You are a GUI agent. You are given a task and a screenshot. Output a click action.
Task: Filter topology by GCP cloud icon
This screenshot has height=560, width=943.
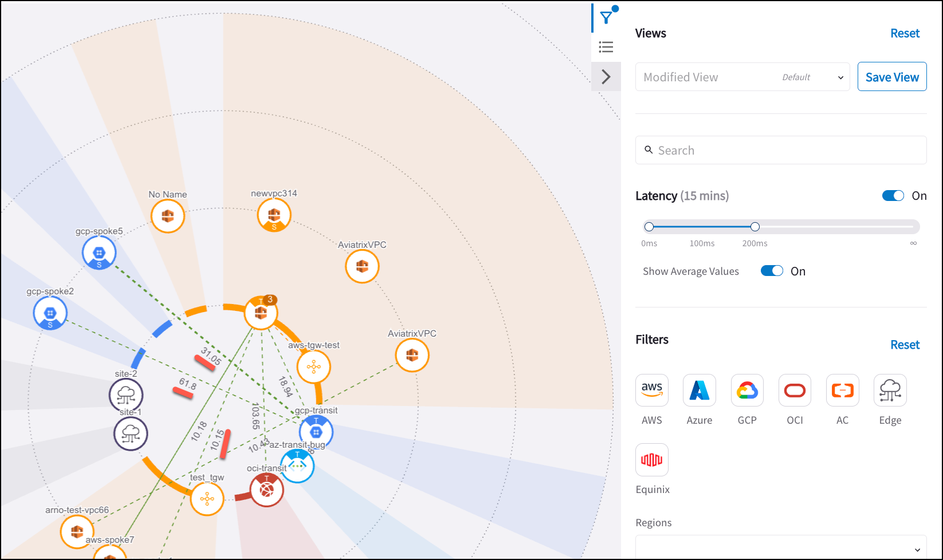coord(747,391)
